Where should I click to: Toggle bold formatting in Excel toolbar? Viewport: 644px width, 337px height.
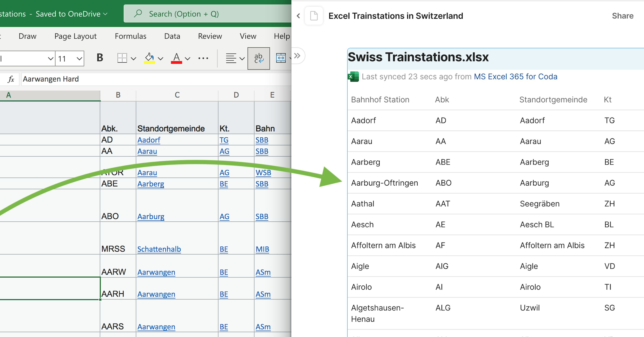pyautogui.click(x=100, y=58)
